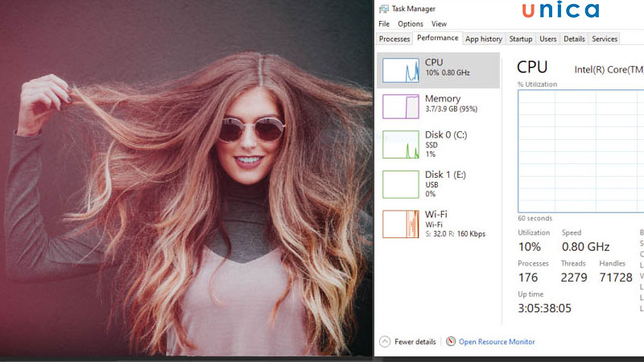Viewport: 644px width, 362px height.
Task: Click the Fewer details label
Action: coord(415,341)
